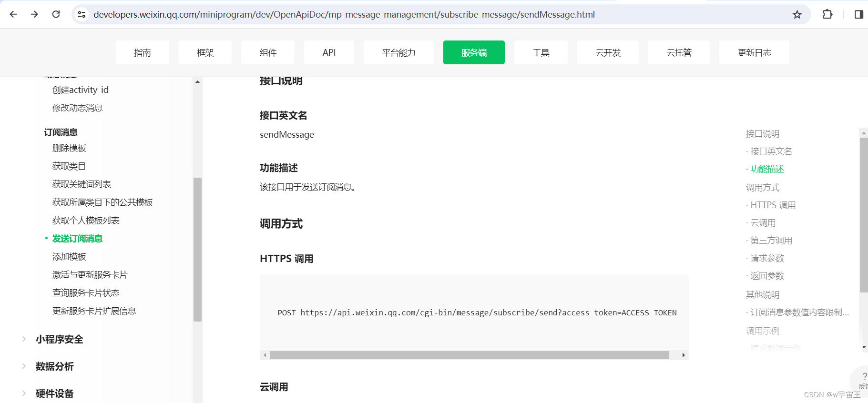Click the left sidebar scrollbar thumb
This screenshot has height=403, width=868.
tap(197, 250)
